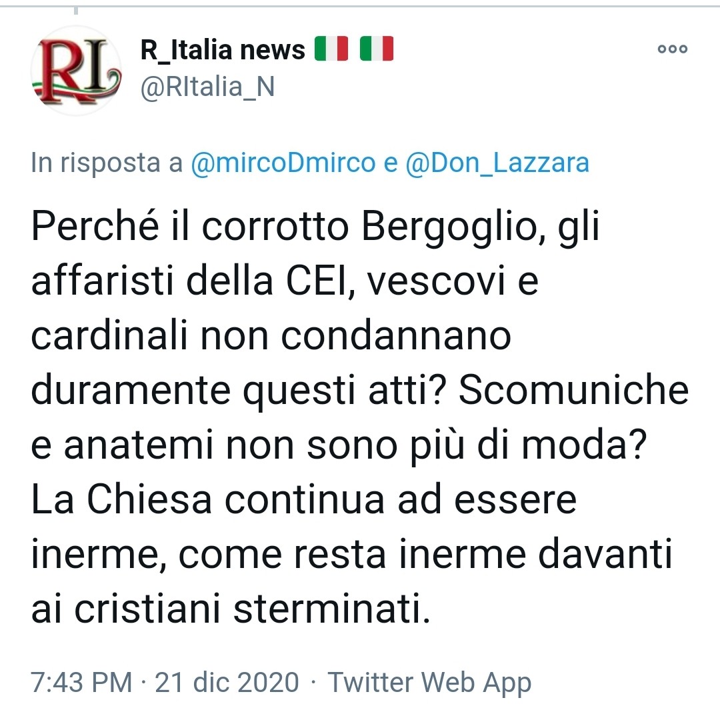Screen dimensions: 720x728
Task: Open the tweet's three-dot more options menu
Action: tap(672, 49)
